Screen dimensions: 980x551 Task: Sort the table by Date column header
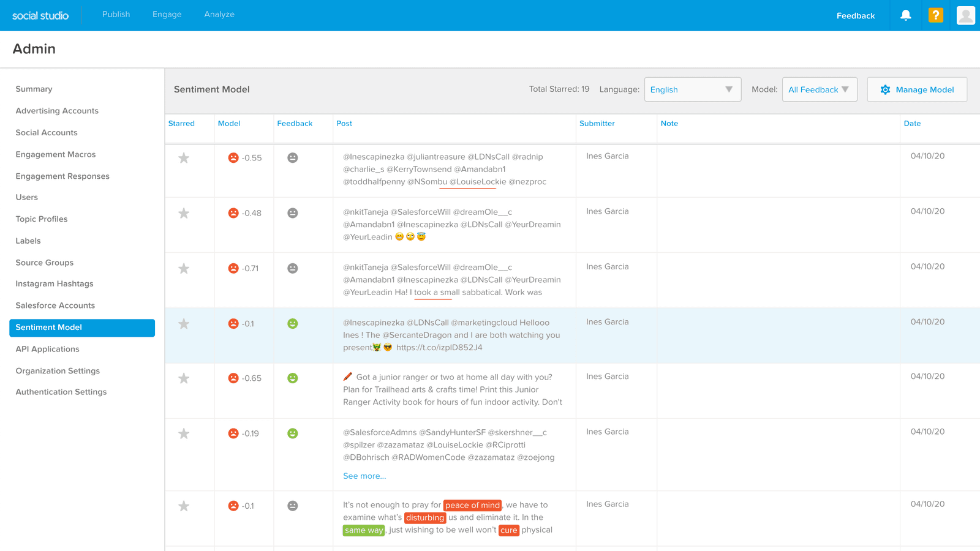tap(912, 124)
